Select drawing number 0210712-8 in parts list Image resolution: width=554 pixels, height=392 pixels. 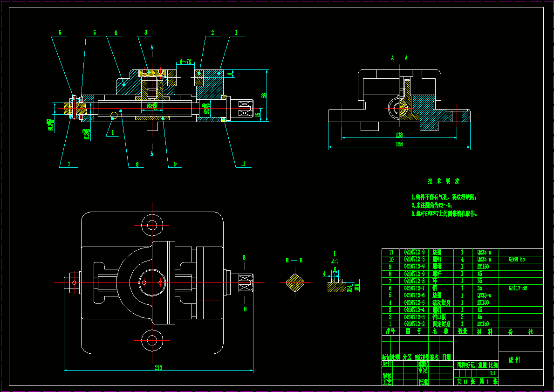tap(414, 281)
